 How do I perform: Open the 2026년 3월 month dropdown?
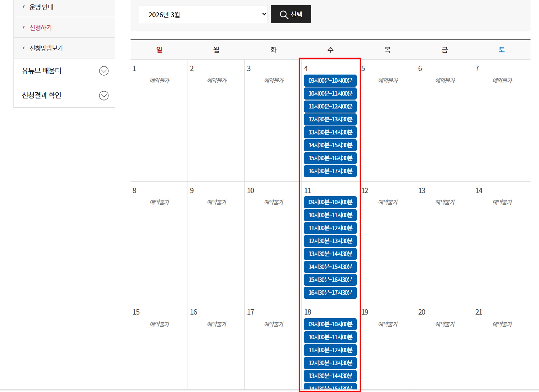click(x=203, y=14)
